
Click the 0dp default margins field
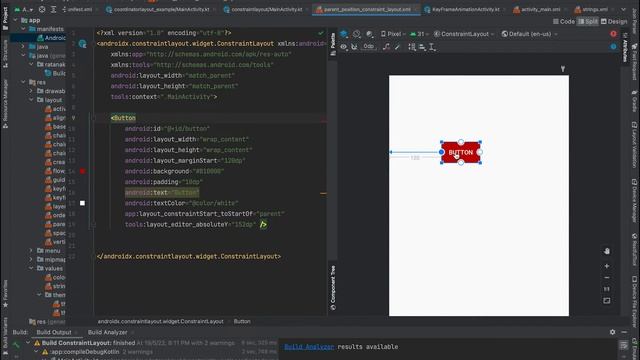pos(369,47)
